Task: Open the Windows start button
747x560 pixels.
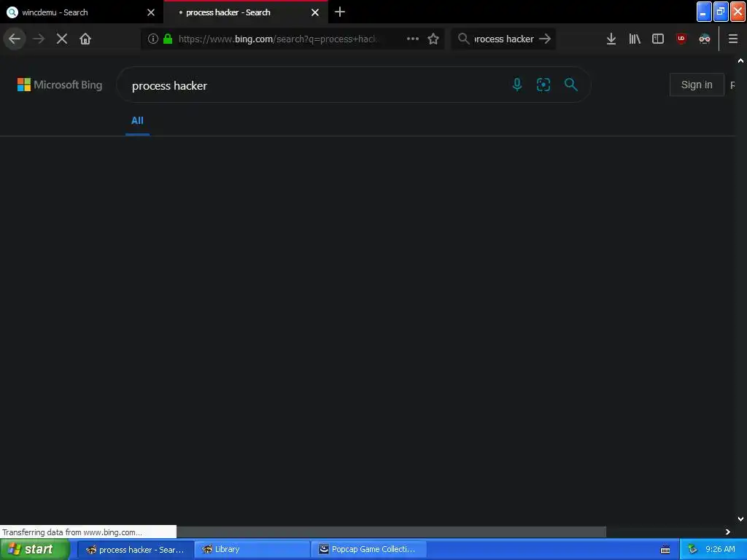Action: coord(34,549)
